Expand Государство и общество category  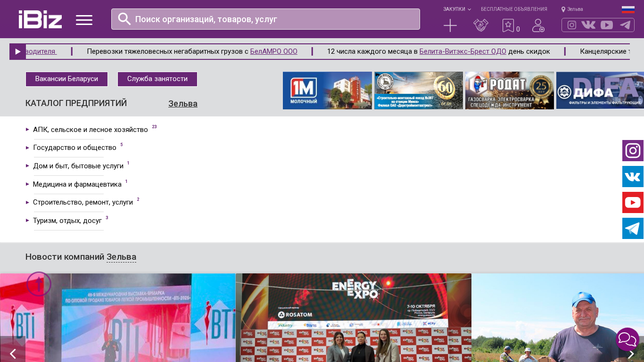tap(74, 148)
